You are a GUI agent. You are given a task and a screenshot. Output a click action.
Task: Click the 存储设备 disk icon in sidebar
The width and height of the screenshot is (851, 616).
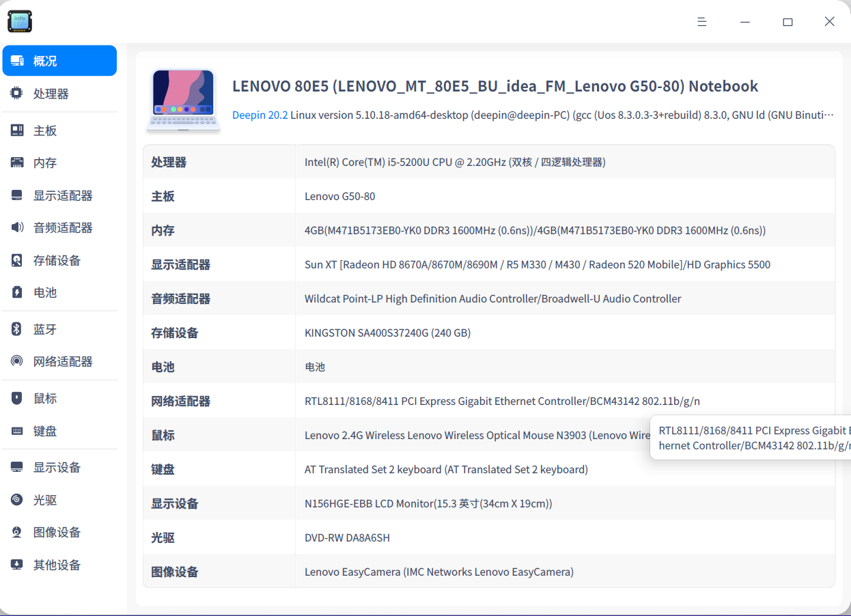click(x=17, y=260)
